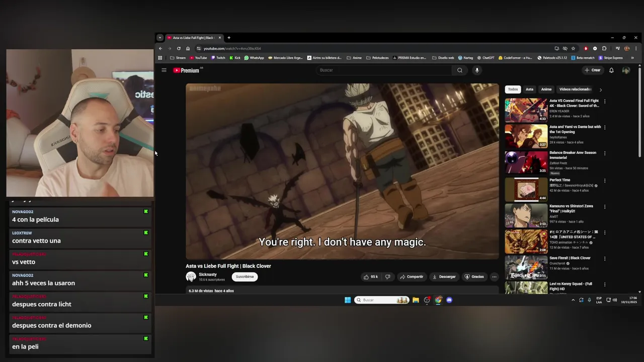The image size is (644, 362).
Task: Open the Chrome apps grid in bookmarks bar
Action: [160, 58]
